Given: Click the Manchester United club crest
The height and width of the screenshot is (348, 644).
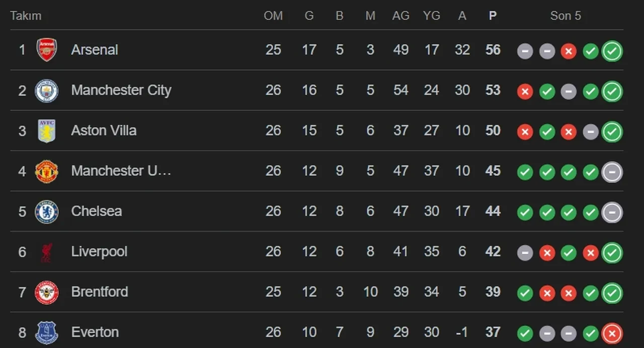Looking at the screenshot, I should [47, 171].
